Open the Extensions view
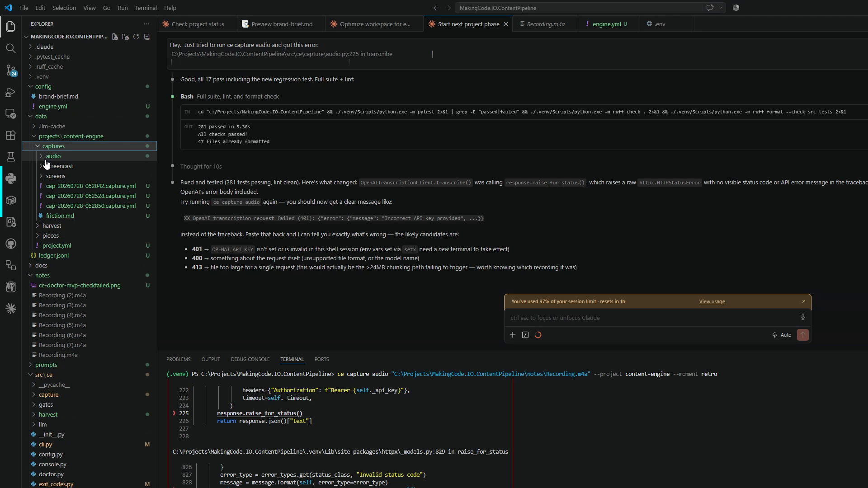 tap(11, 135)
